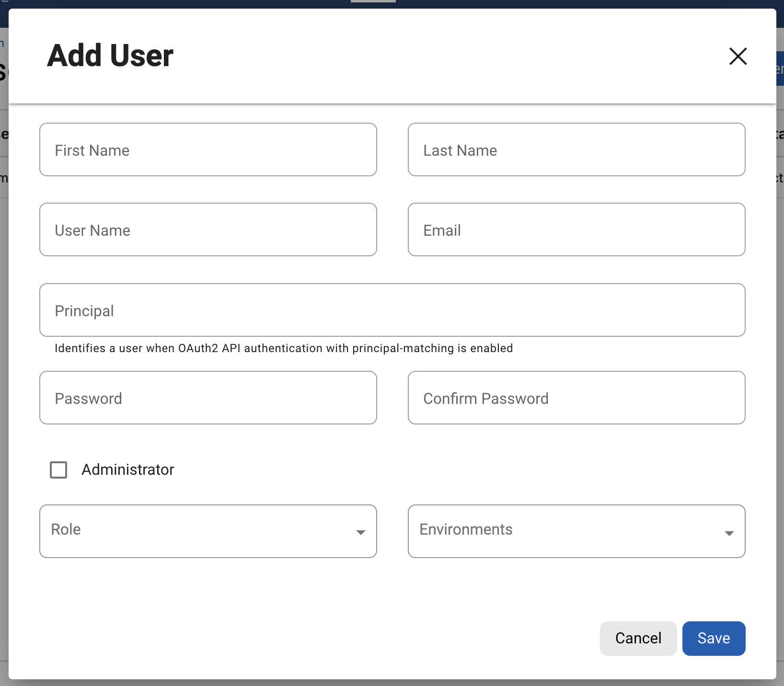Open the Environments dropdown chevron
The width and height of the screenshot is (784, 686).
point(729,532)
